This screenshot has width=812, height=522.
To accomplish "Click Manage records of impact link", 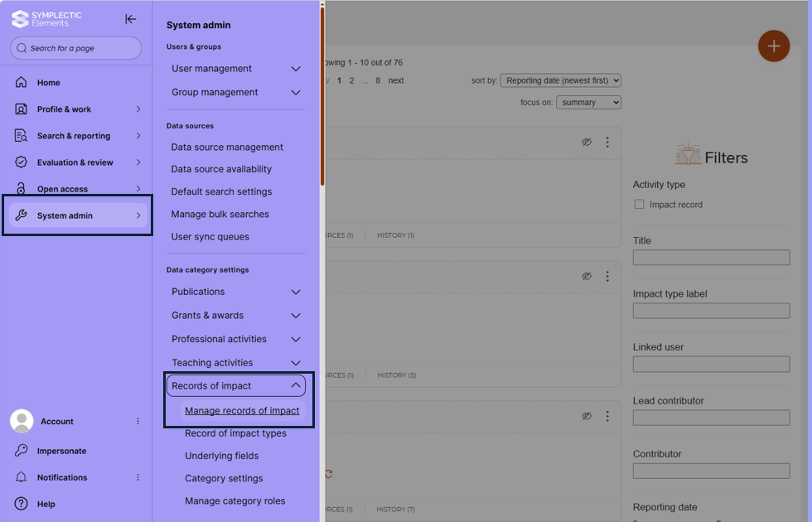I will [242, 411].
